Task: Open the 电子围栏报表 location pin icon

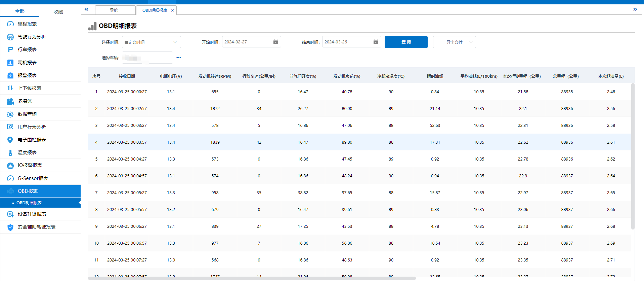Action: [10, 140]
